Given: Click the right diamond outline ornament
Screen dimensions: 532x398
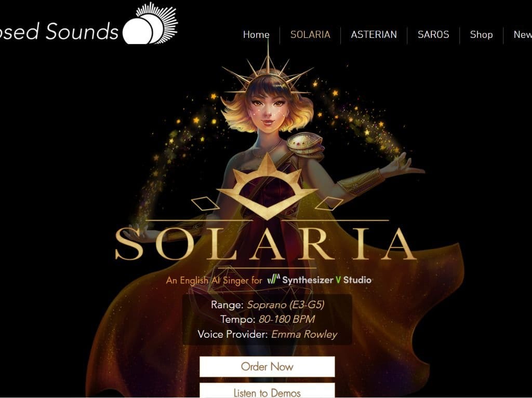Looking at the screenshot, I should pos(329,203).
